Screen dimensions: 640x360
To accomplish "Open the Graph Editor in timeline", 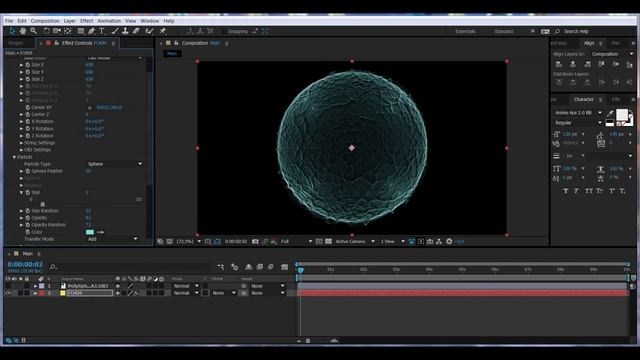I will click(284, 267).
